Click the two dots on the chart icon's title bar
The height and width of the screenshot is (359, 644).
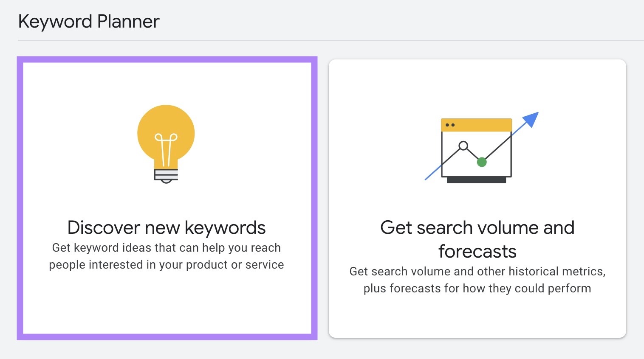(x=449, y=124)
